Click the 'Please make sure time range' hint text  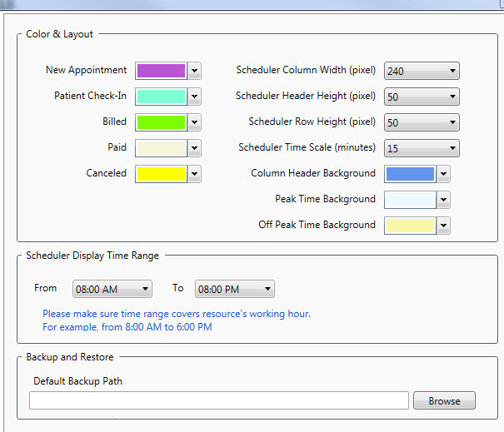pos(177,314)
